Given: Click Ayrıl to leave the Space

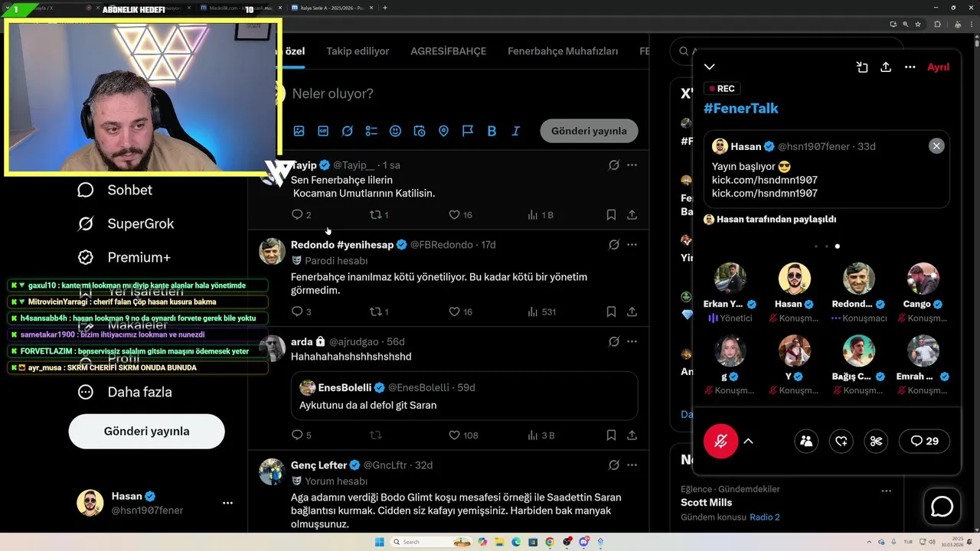Looking at the screenshot, I should (x=938, y=67).
